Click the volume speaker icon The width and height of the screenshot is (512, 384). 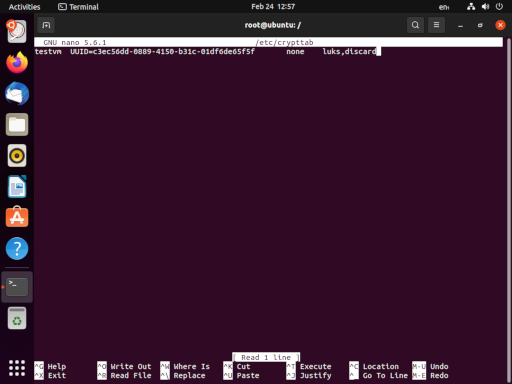pos(485,7)
